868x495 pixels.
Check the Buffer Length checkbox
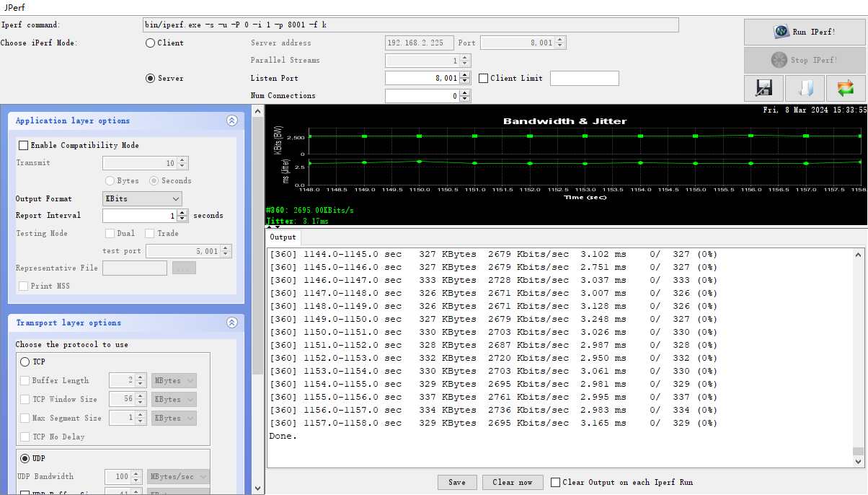(25, 380)
